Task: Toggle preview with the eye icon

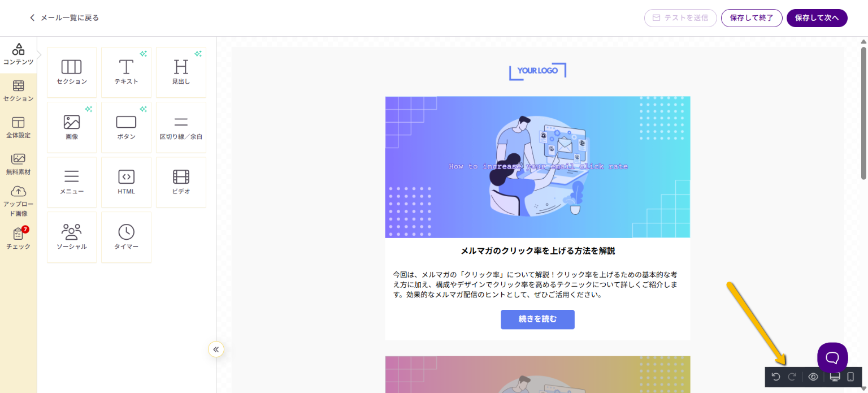Action: [813, 377]
